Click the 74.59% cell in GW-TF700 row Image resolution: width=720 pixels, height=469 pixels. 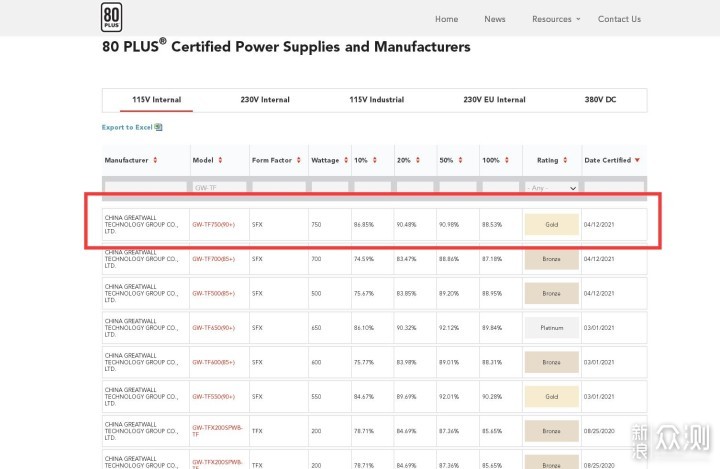point(364,259)
